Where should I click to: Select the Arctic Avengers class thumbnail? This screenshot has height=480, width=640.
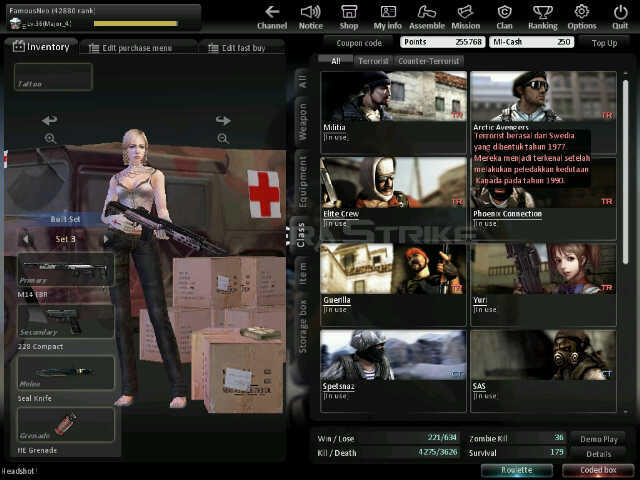pyautogui.click(x=543, y=96)
